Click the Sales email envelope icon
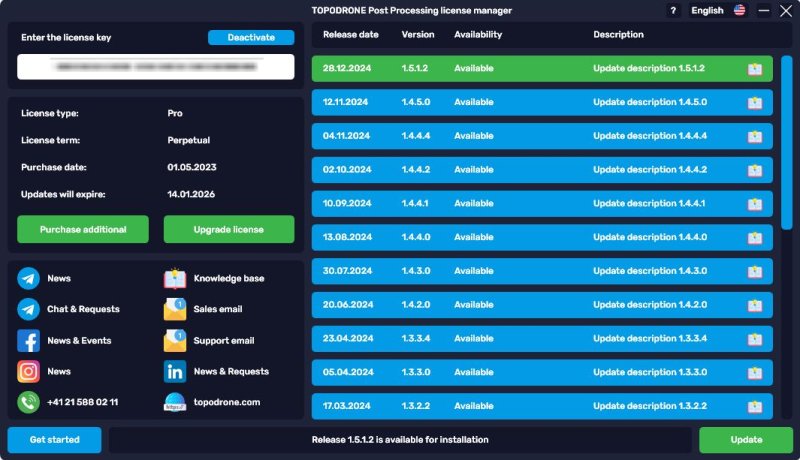 click(175, 309)
